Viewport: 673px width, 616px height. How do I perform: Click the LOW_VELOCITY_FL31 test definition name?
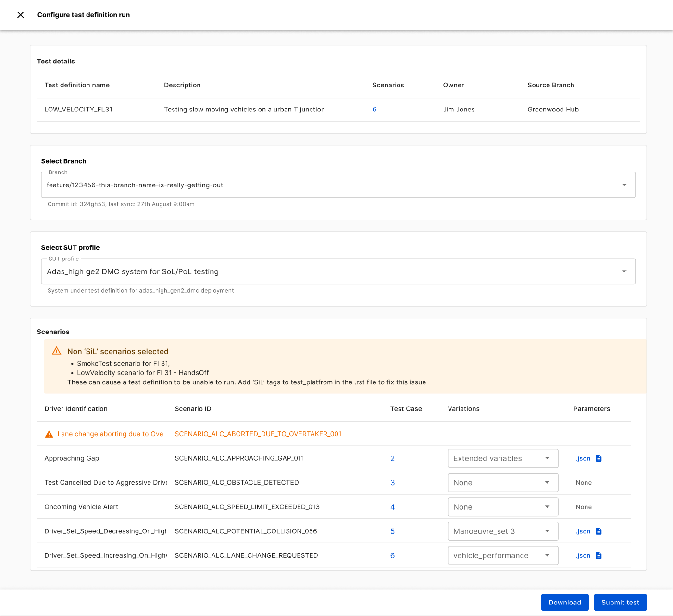tap(78, 110)
